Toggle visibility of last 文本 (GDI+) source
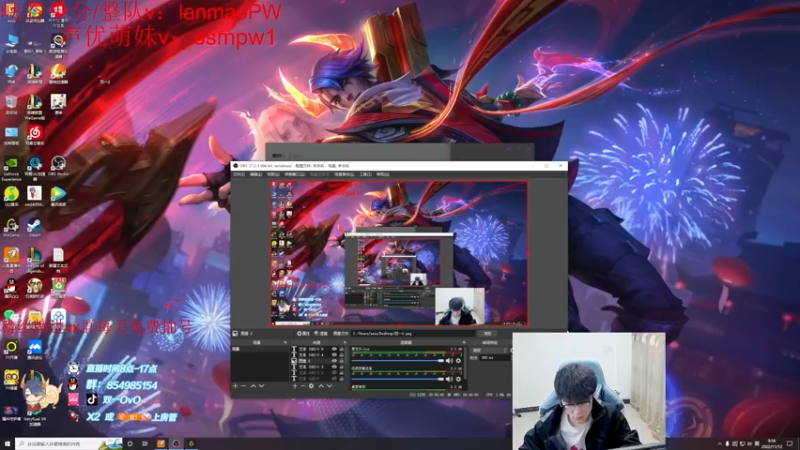 click(x=334, y=379)
